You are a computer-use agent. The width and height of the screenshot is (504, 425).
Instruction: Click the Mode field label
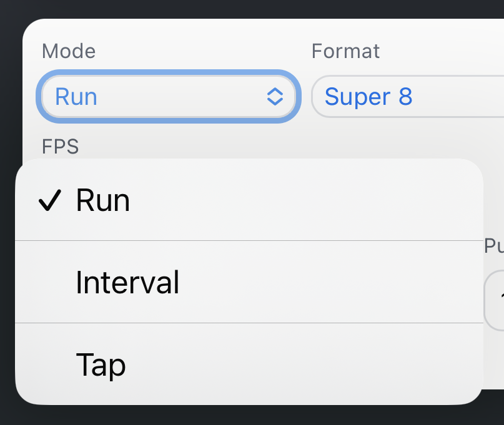(69, 51)
